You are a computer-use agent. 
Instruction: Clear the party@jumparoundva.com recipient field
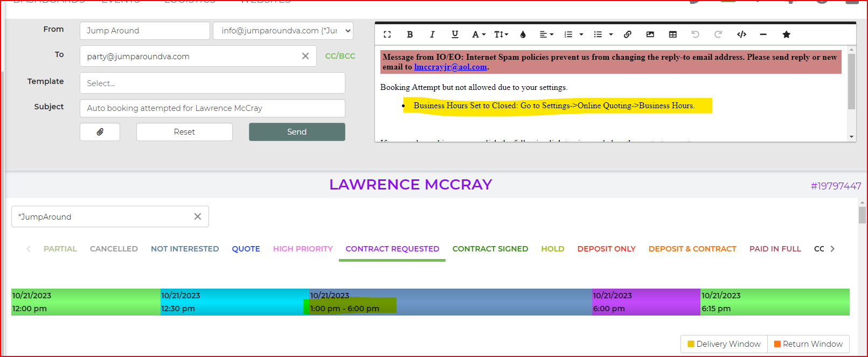[x=305, y=56]
